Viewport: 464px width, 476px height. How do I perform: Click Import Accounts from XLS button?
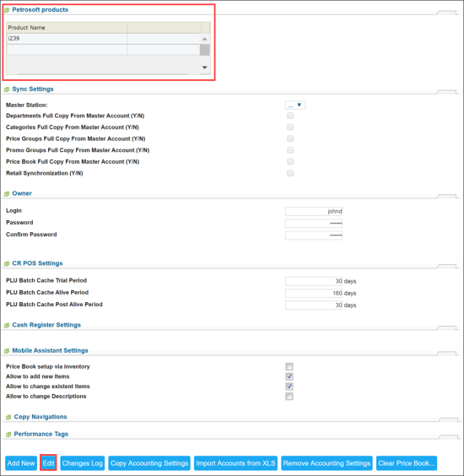(235, 463)
